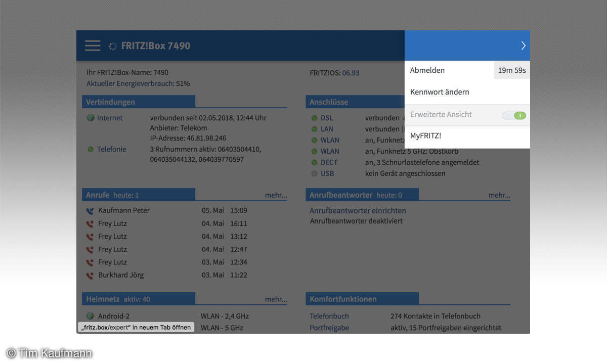Open the Aktueller Energieverbrauch link

(x=130, y=83)
